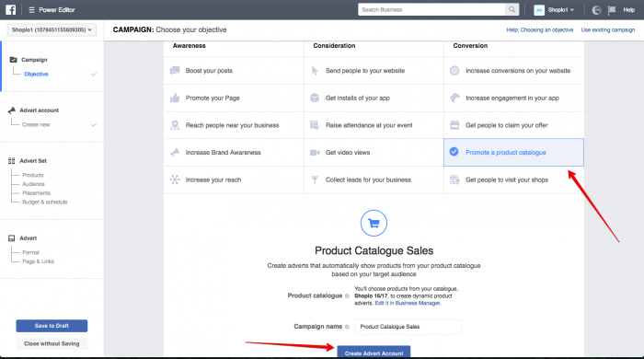Click the Increase Brand Awareness megaphone icon
Image resolution: width=644 pixels, height=359 pixels.
(x=175, y=153)
